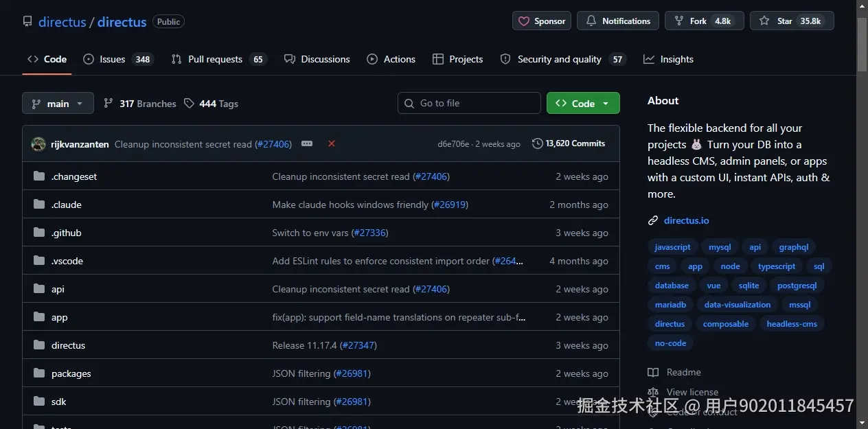The image size is (868, 429).
Task: Select the graphql topic tag
Action: (794, 247)
